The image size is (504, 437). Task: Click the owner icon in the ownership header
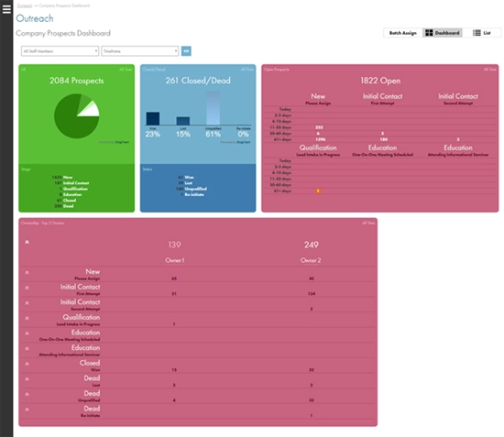click(x=27, y=242)
